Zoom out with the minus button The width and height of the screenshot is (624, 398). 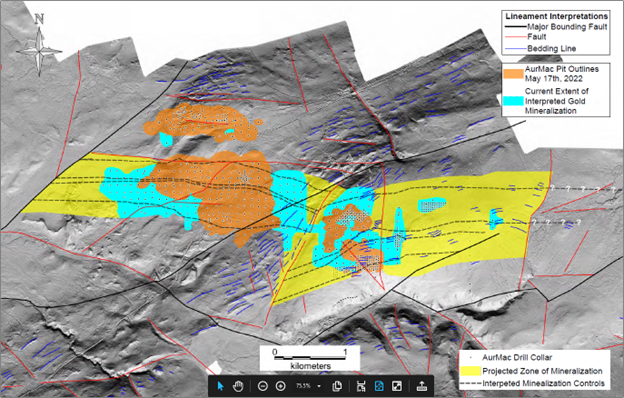(x=263, y=386)
